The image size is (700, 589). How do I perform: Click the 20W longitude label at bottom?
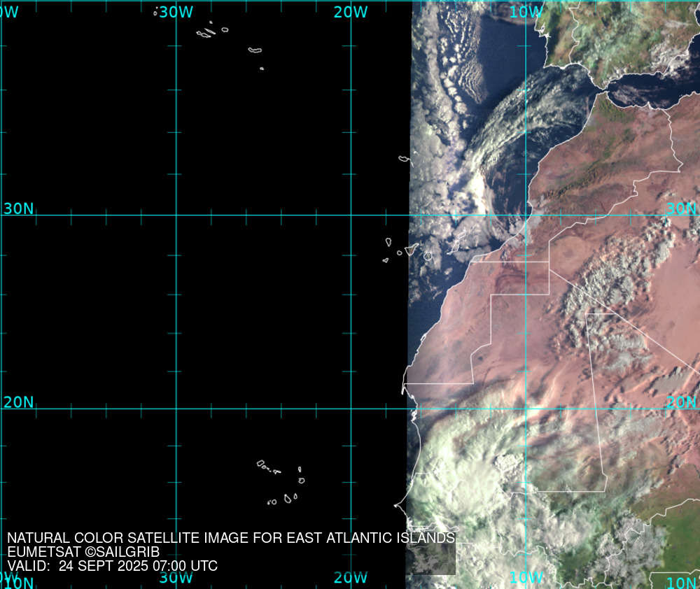click(351, 577)
